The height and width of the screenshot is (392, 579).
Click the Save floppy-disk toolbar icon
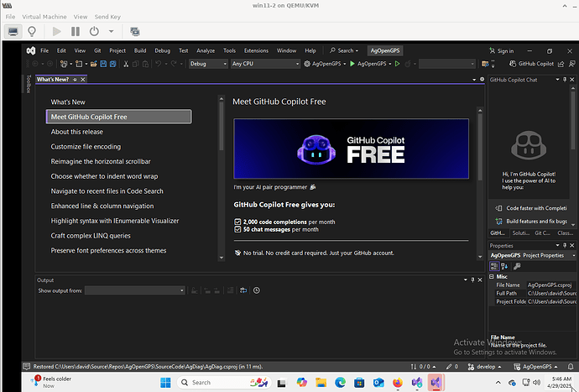point(103,64)
